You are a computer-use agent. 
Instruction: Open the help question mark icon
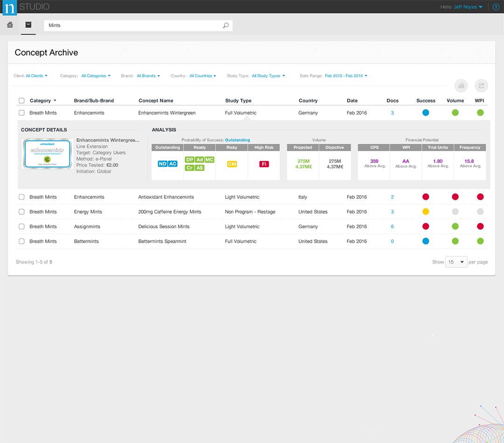pyautogui.click(x=496, y=7)
